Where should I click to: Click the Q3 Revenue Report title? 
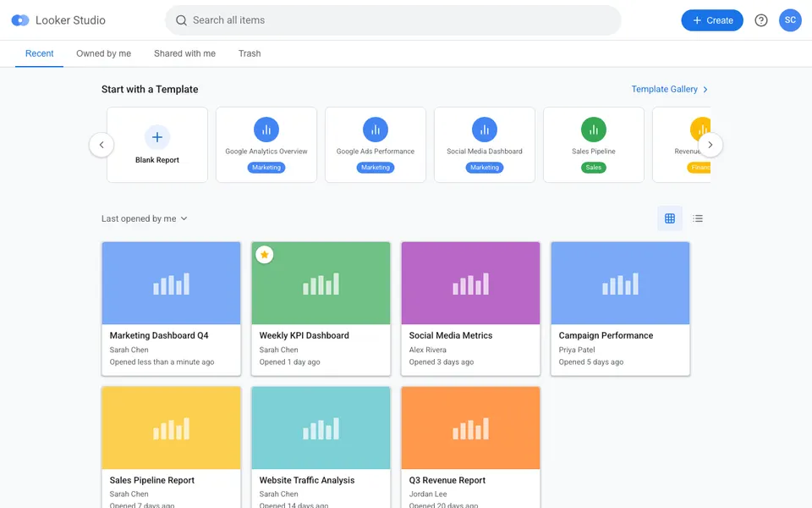coord(447,481)
